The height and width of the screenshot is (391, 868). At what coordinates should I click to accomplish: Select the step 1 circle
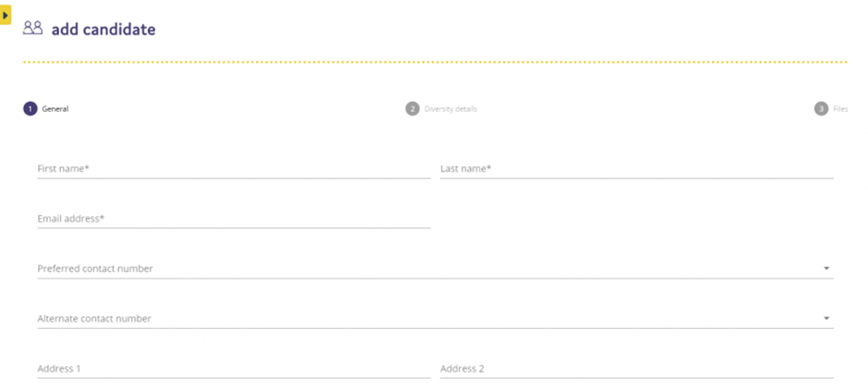click(30, 108)
